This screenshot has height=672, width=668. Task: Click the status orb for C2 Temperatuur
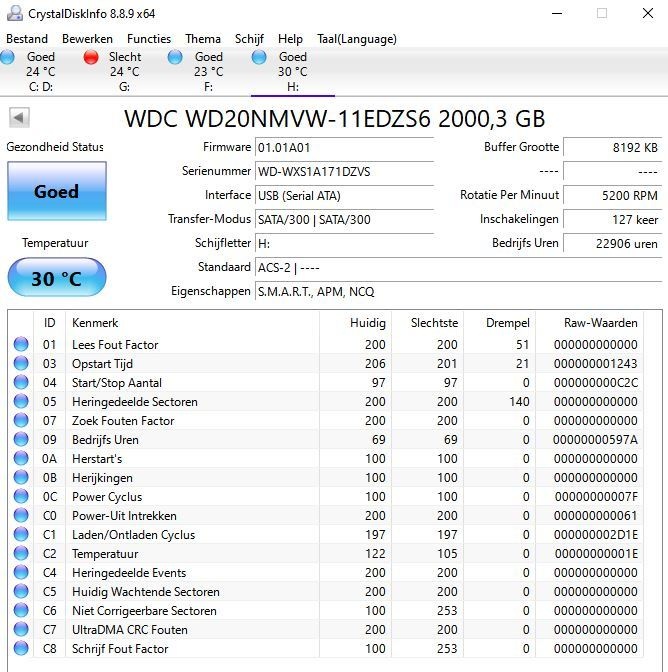[21, 553]
